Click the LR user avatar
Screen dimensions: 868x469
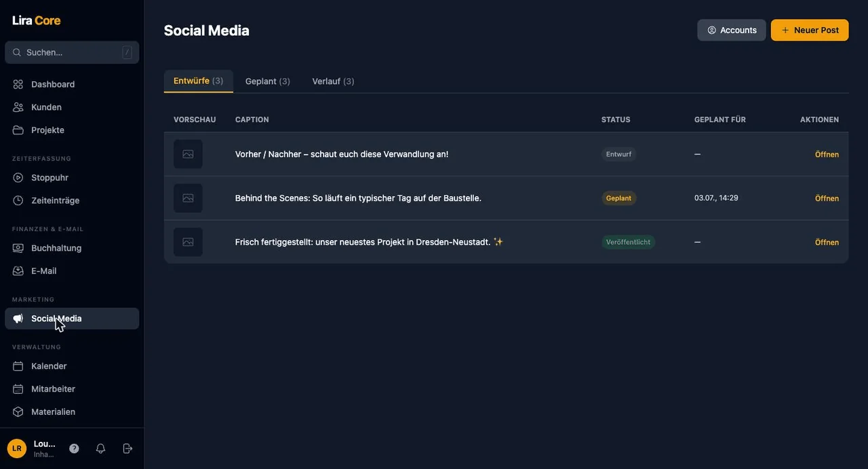click(x=17, y=449)
